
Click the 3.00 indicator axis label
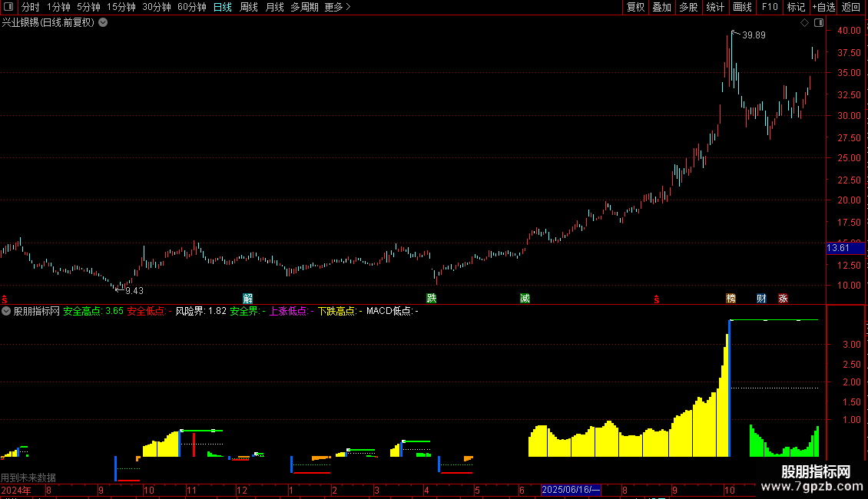pos(851,344)
